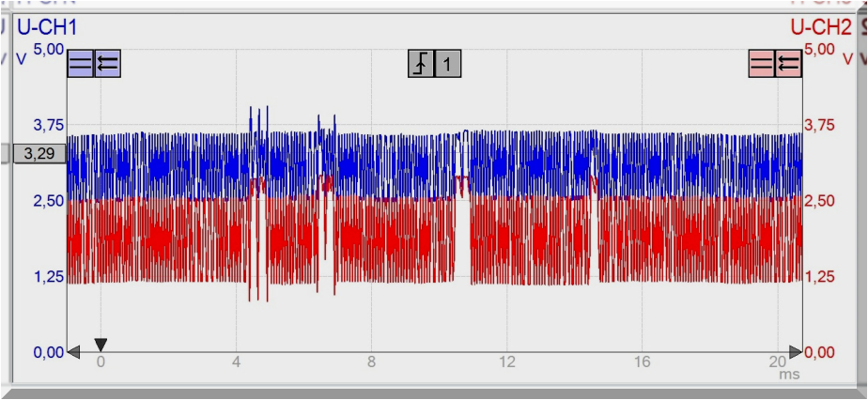
Task: Click left arrow at time axis start
Action: 74,352
